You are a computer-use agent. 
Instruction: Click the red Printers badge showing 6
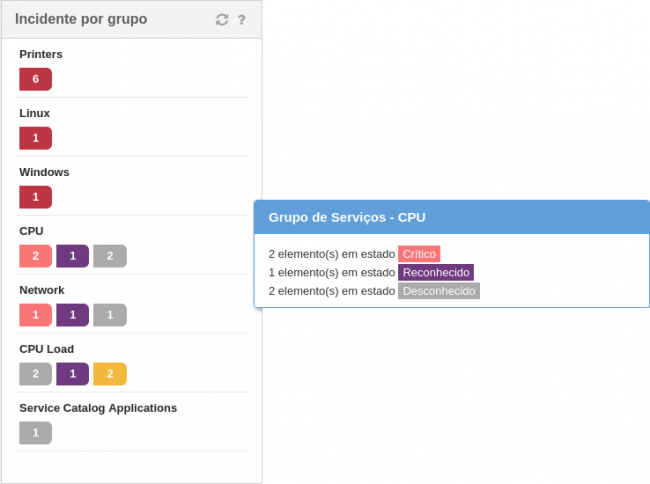(x=35, y=79)
